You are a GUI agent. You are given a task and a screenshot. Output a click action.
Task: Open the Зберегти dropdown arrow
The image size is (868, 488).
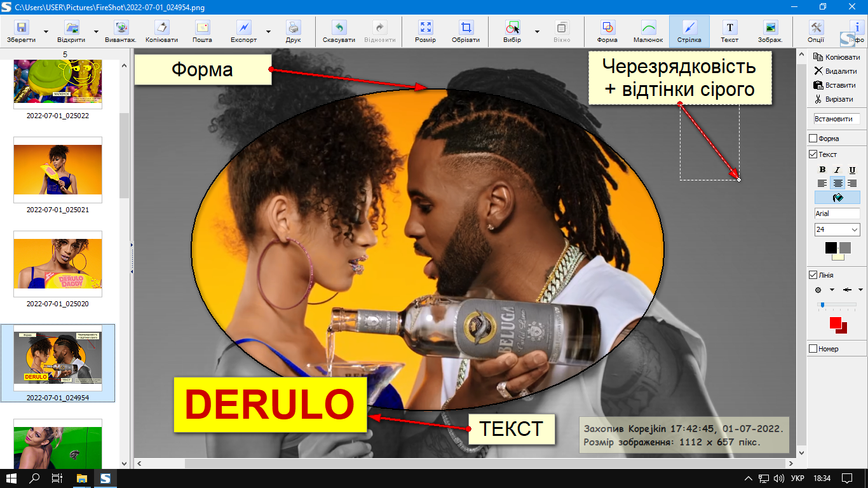[46, 31]
